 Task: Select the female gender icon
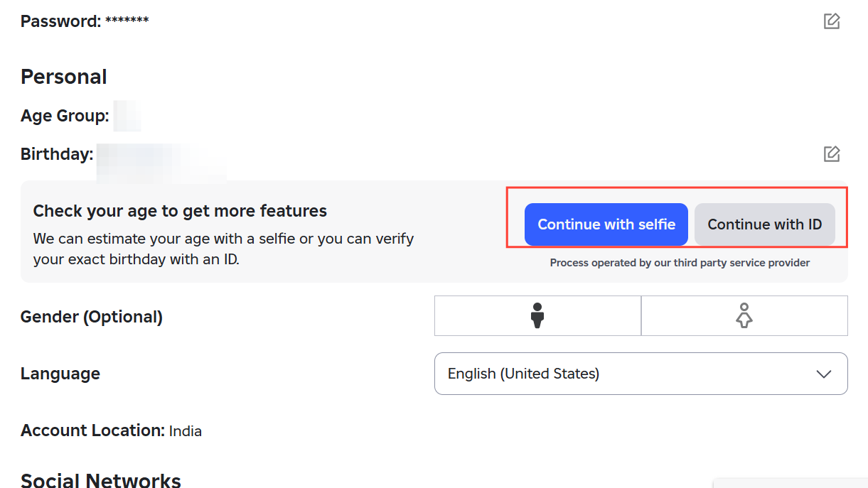click(744, 315)
